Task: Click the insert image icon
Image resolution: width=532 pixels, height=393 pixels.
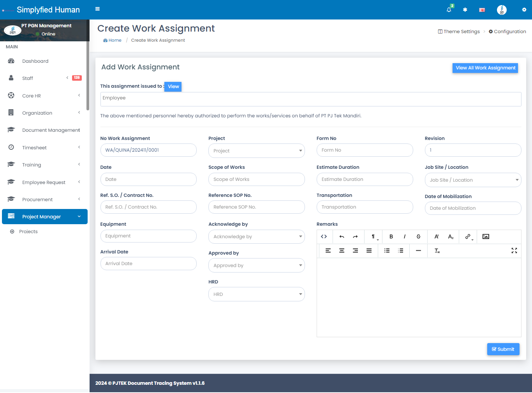Action: (x=486, y=237)
